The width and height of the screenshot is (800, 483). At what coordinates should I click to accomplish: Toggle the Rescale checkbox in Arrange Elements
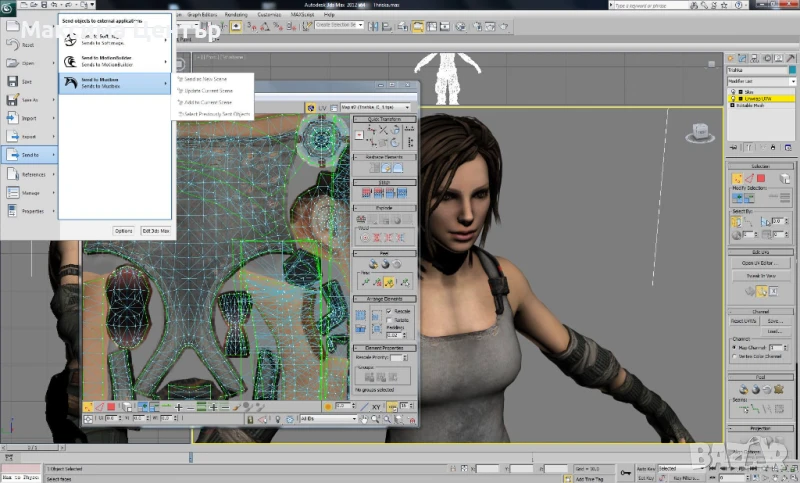coord(389,311)
